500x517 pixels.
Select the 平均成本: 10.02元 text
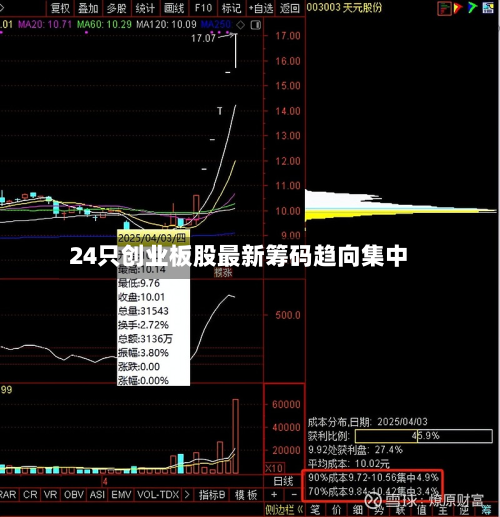(x=349, y=463)
